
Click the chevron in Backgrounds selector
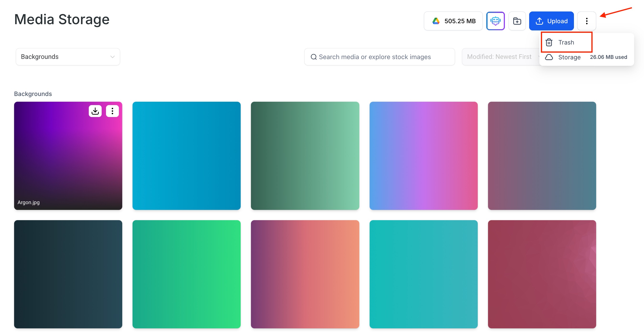(x=112, y=57)
